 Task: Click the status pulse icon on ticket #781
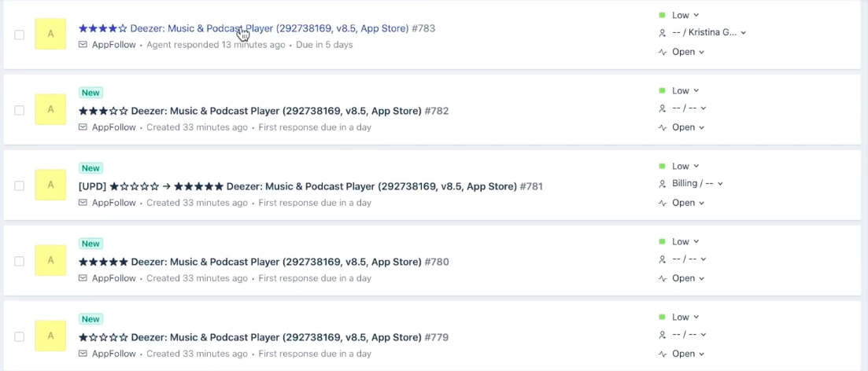pyautogui.click(x=662, y=203)
